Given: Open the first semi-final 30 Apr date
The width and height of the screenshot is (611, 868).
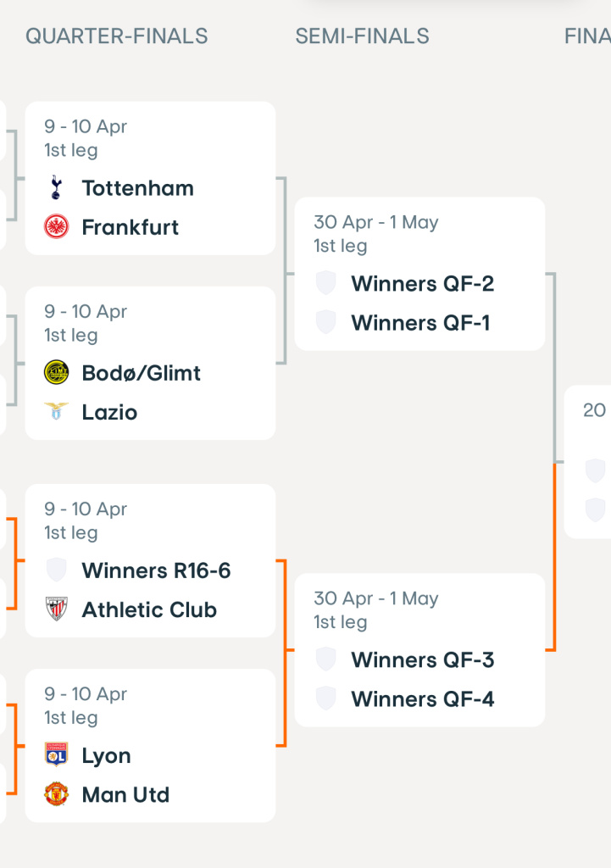Looking at the screenshot, I should click(x=375, y=223).
